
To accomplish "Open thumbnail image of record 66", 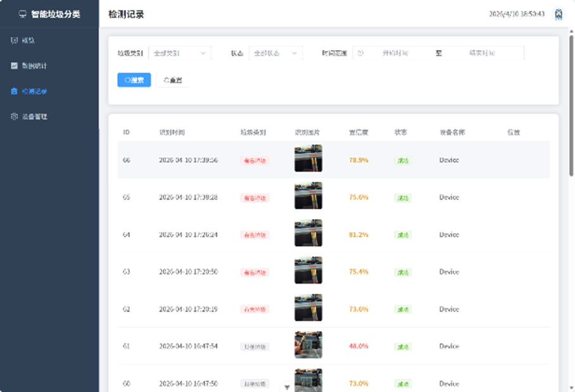I will tap(308, 158).
